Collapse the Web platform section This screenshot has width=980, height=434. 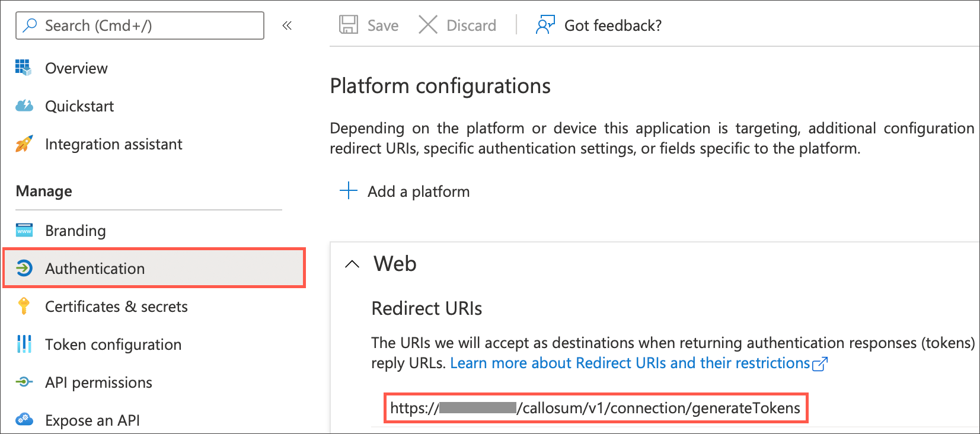coord(352,264)
